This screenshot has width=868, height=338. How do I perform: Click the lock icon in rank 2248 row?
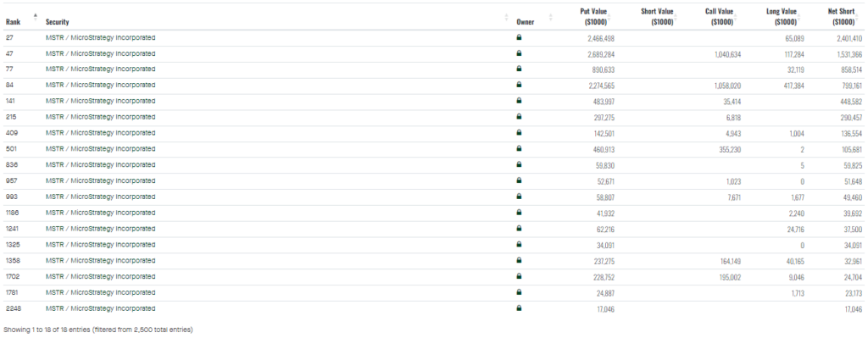(x=519, y=308)
